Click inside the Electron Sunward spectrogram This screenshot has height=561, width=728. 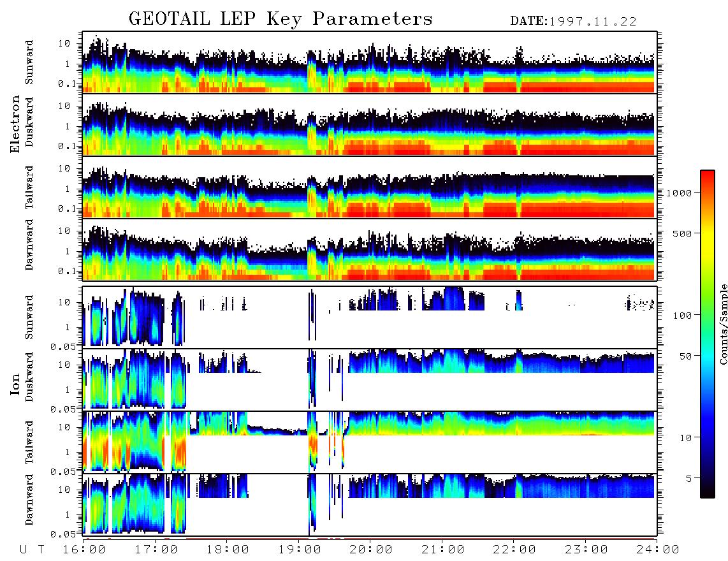370,62
